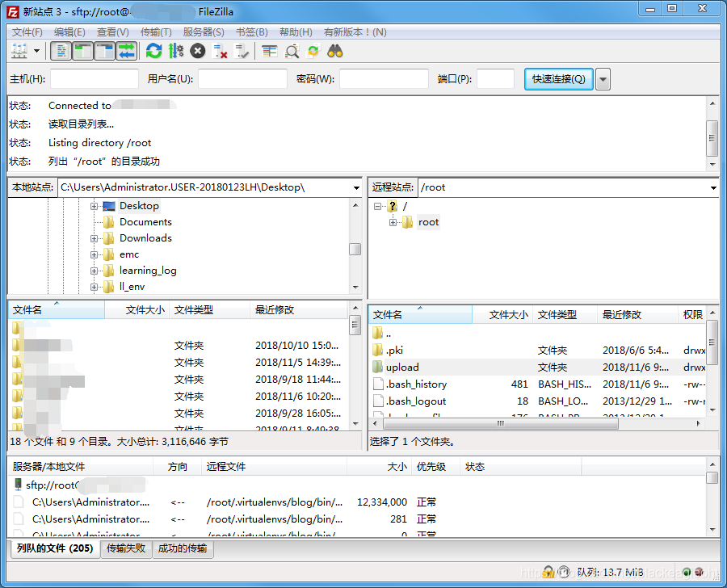The width and height of the screenshot is (727, 588).
Task: Focus the 用户名(U) username field
Action: tap(242, 79)
